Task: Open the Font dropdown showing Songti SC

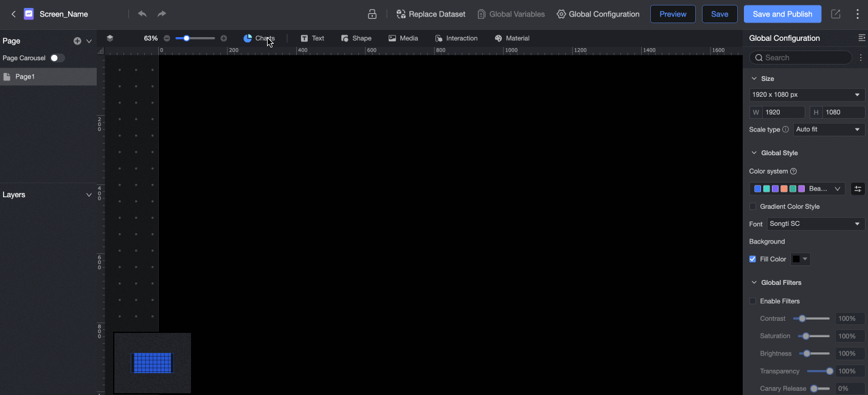Action: 815,223
